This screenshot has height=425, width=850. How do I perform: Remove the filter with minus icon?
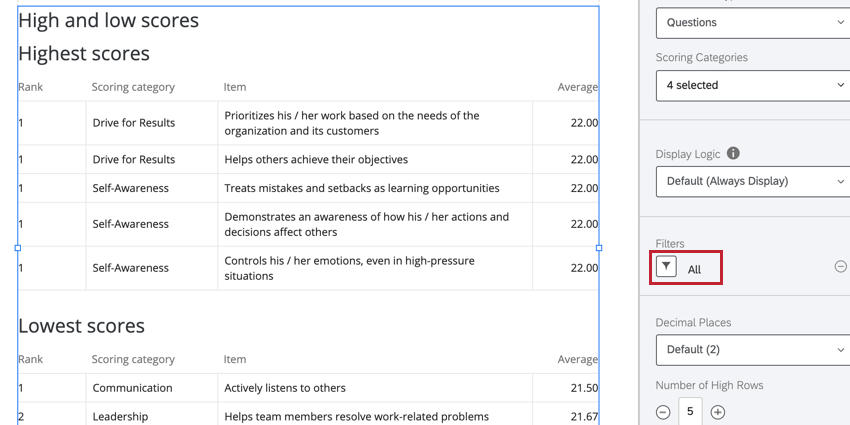(x=841, y=267)
